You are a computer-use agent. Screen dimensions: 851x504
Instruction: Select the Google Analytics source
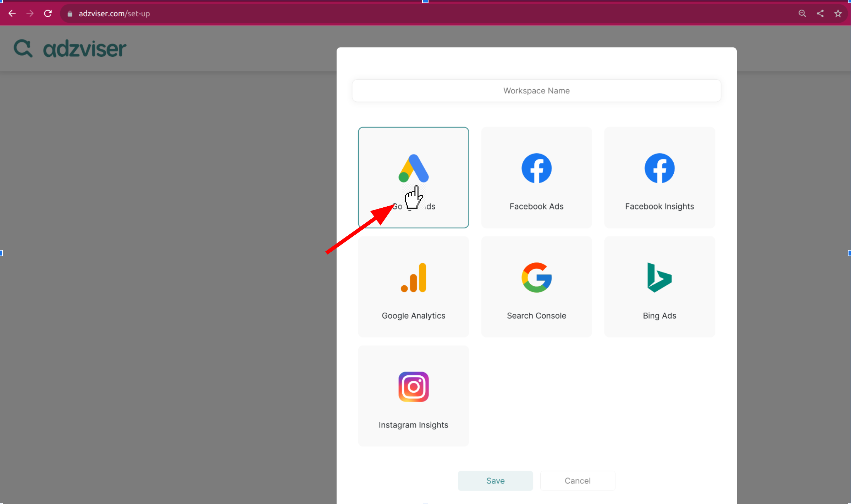[x=413, y=286]
